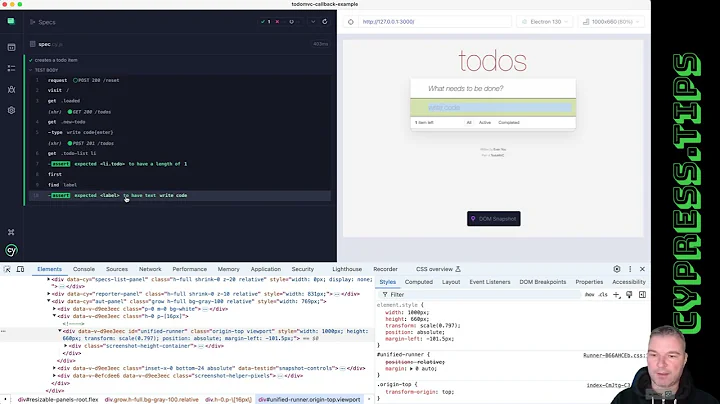Click the styles Filter input field
This screenshot has height=404, width=720.
coord(479,295)
